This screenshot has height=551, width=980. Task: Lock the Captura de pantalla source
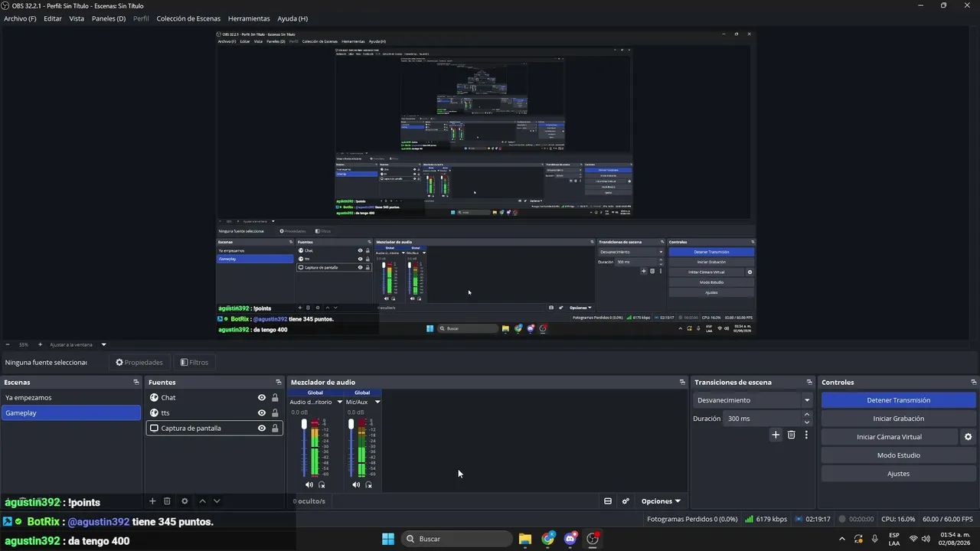(275, 429)
